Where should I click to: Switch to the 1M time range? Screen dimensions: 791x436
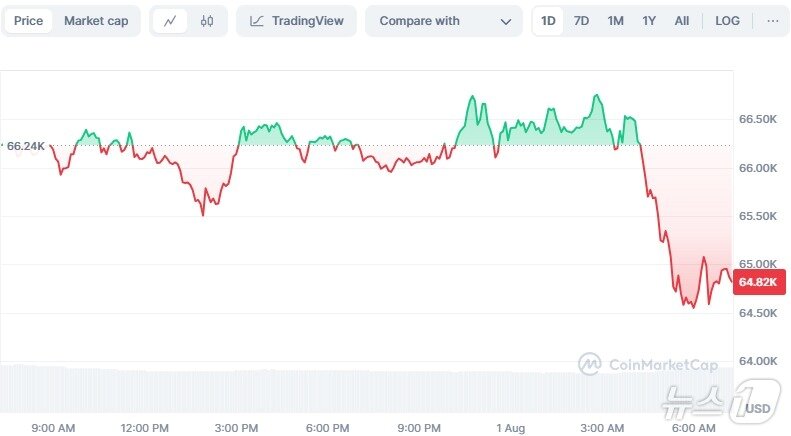(x=616, y=21)
